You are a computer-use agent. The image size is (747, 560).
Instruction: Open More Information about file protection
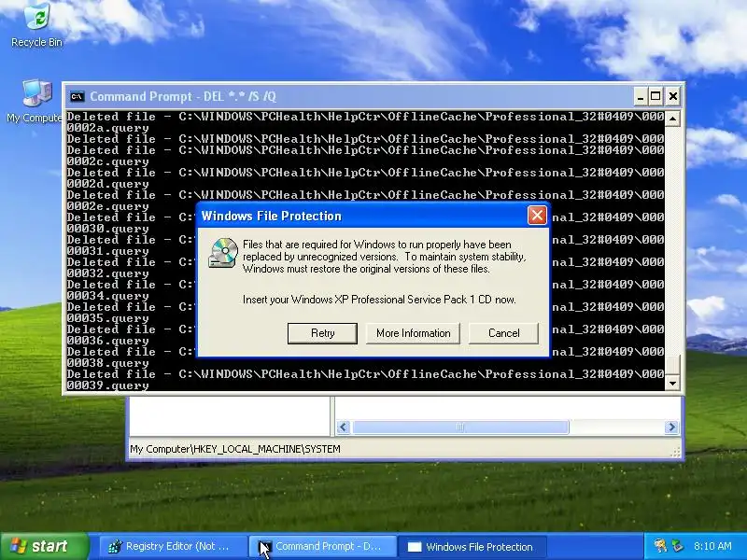pyautogui.click(x=413, y=333)
